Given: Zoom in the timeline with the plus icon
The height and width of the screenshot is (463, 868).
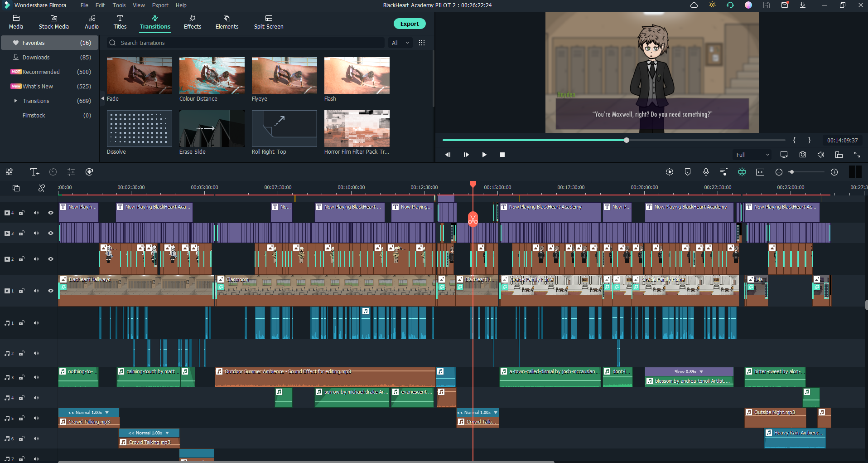Looking at the screenshot, I should 834,172.
